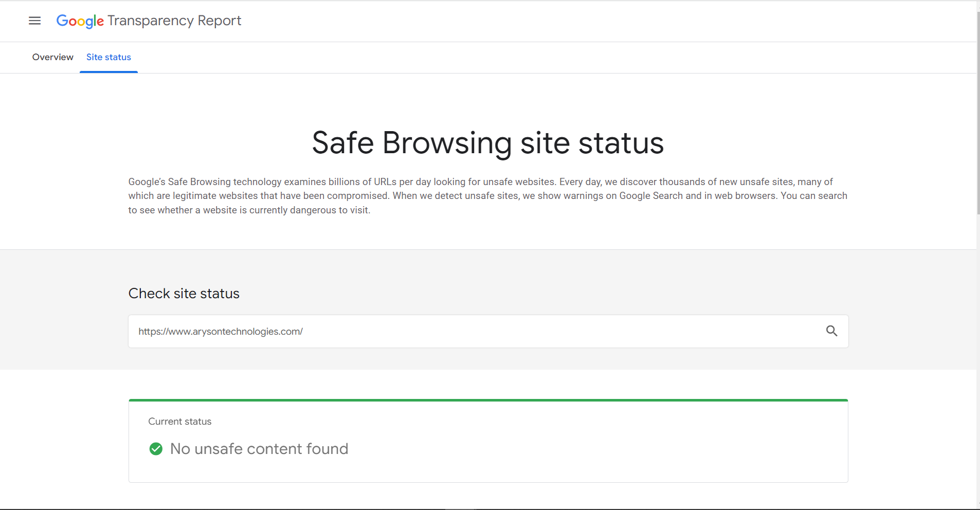The image size is (980, 510).
Task: Click the Safe Browsing site status heading
Action: (487, 142)
